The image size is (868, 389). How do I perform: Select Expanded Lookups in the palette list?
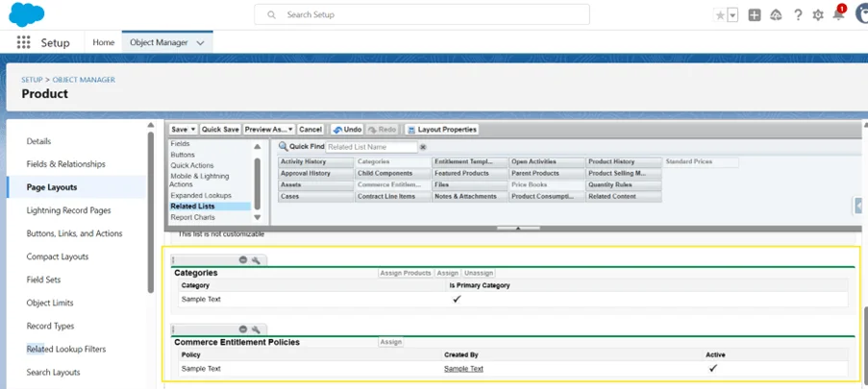click(x=201, y=195)
